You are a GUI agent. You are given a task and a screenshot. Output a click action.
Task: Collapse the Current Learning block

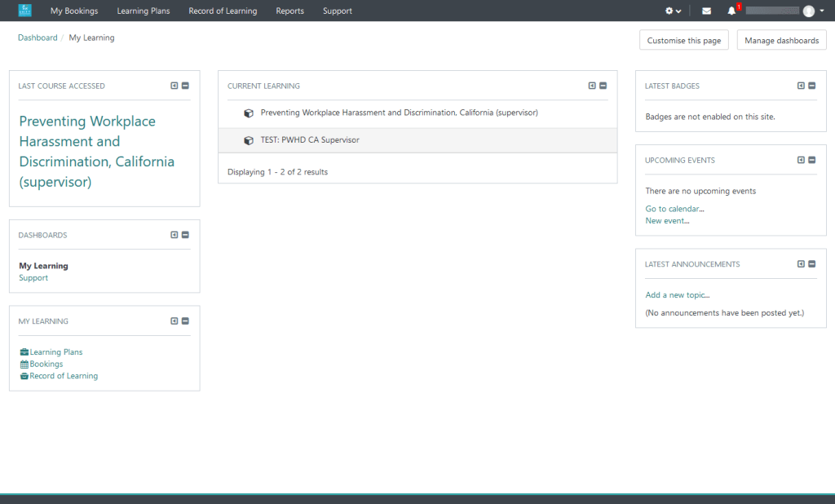pos(603,86)
